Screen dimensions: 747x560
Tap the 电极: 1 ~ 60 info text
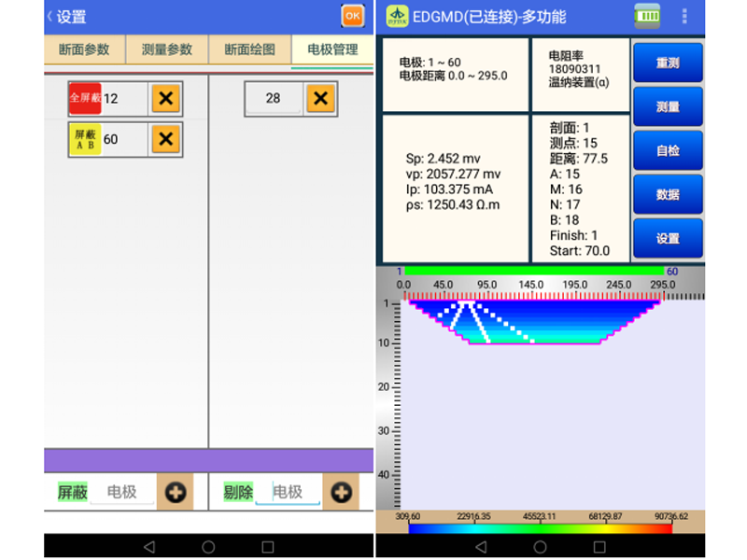pyautogui.click(x=430, y=63)
